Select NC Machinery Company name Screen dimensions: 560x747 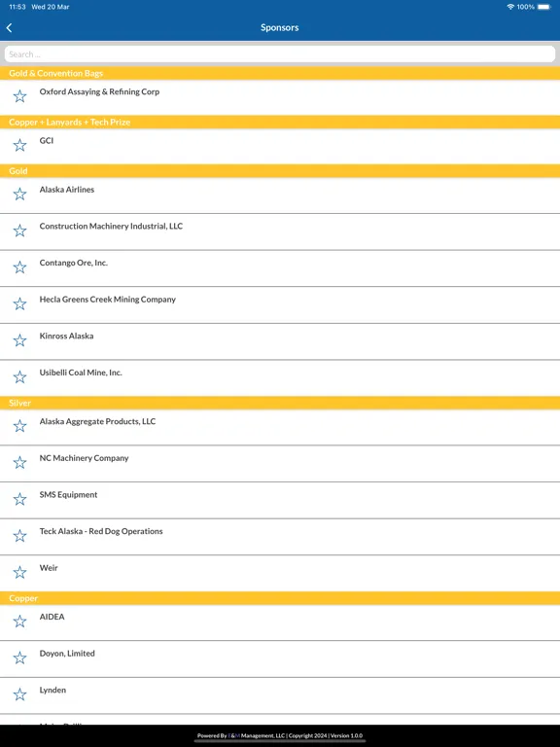(x=84, y=458)
